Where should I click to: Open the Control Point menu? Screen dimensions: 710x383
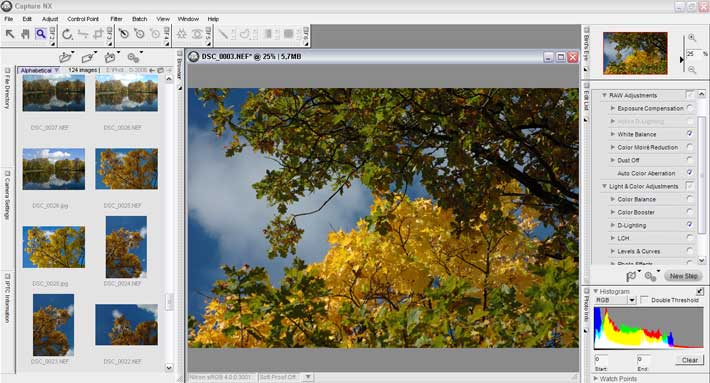pyautogui.click(x=83, y=19)
